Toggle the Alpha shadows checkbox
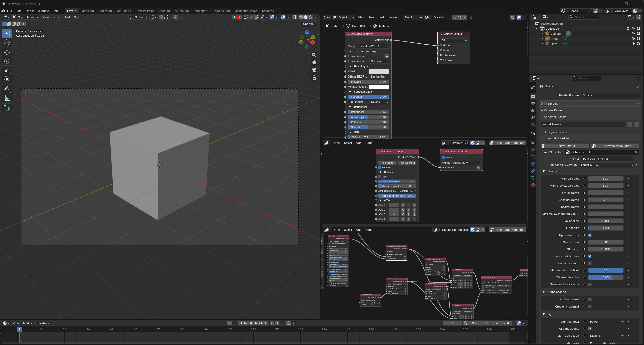 pos(590,235)
